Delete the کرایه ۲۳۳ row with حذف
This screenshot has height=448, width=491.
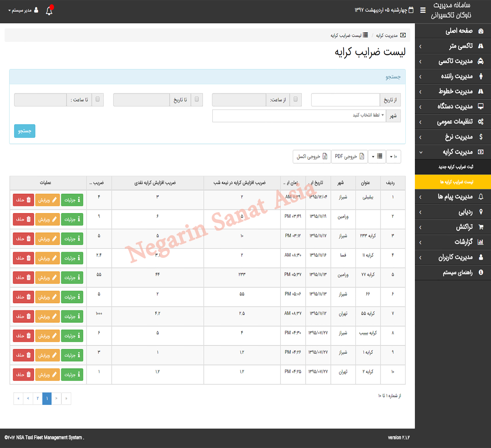tap(23, 239)
